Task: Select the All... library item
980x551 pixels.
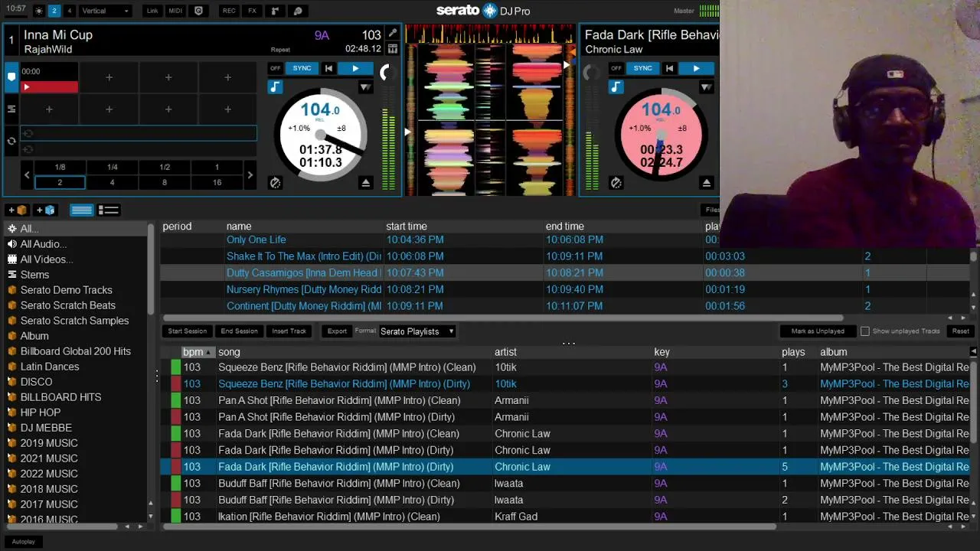Action: tap(77, 229)
